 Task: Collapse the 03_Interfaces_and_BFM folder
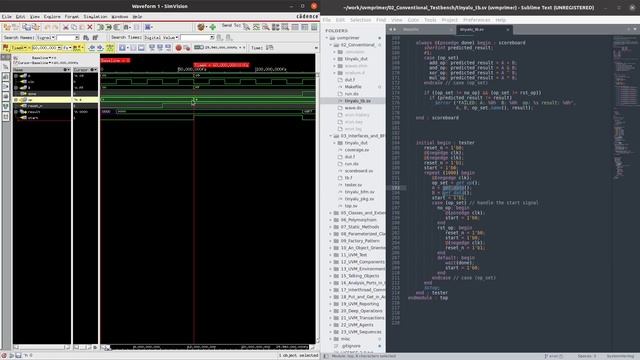point(331,136)
